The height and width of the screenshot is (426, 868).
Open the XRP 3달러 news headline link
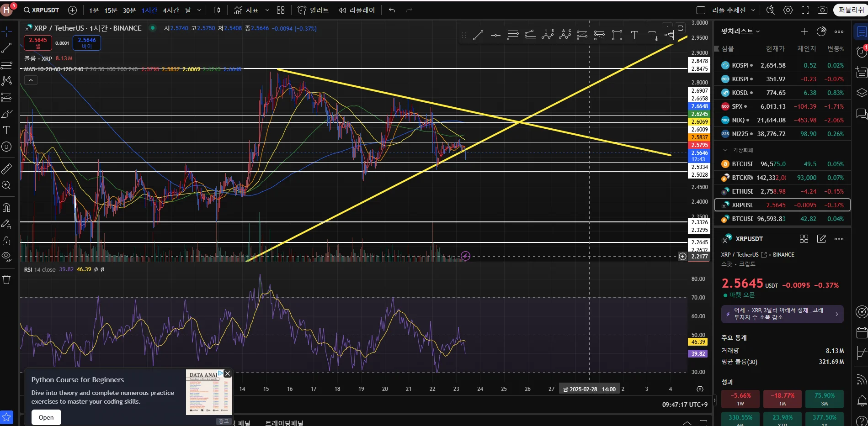click(x=782, y=314)
